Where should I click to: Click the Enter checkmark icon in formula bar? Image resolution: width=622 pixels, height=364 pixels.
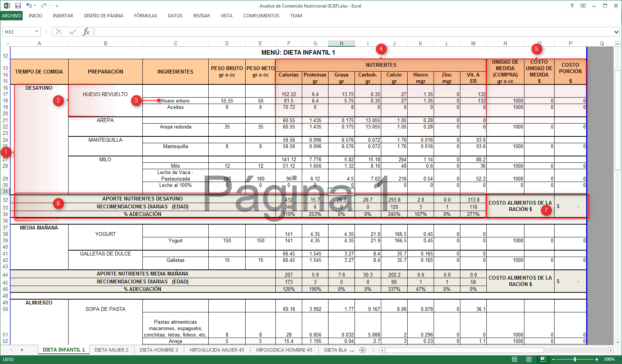pyautogui.click(x=73, y=32)
